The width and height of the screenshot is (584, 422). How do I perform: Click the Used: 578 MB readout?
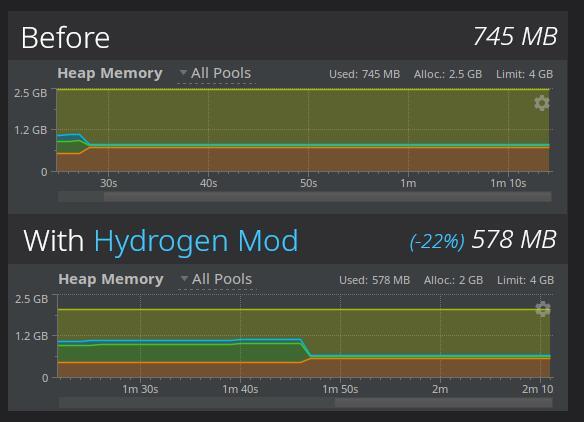tap(374, 280)
